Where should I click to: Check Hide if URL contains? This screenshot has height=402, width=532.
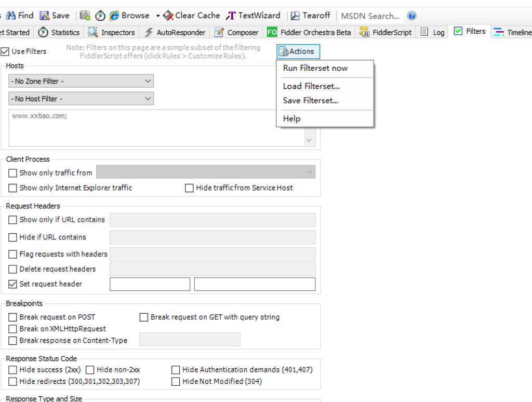(x=12, y=237)
